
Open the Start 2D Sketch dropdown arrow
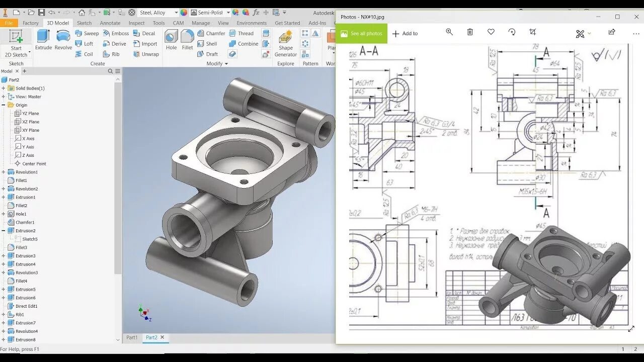click(x=30, y=52)
